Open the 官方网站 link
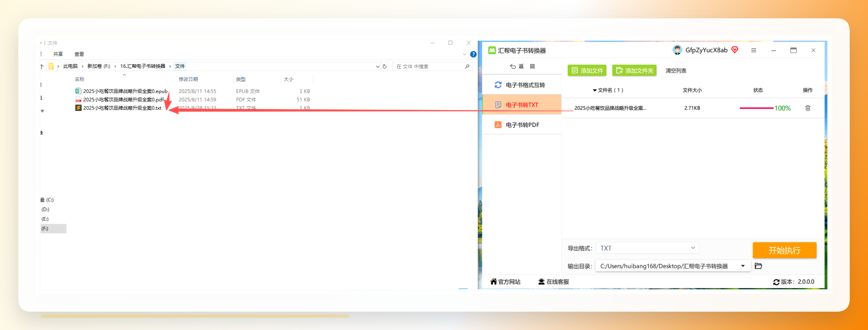 pos(506,282)
